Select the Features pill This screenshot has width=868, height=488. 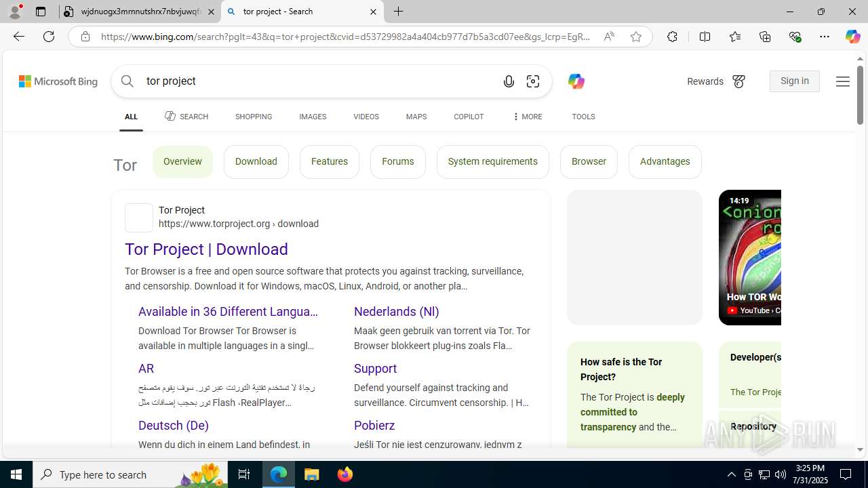[330, 161]
